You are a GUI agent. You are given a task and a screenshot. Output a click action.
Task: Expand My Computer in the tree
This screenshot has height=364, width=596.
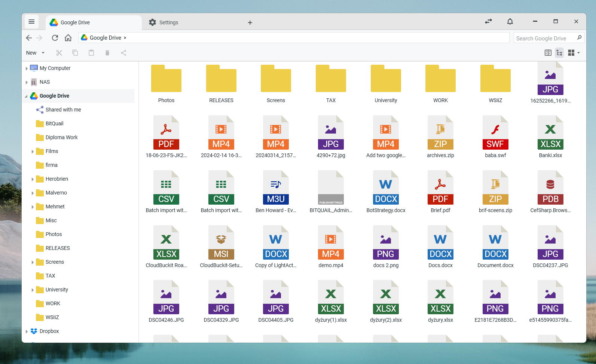(x=27, y=68)
